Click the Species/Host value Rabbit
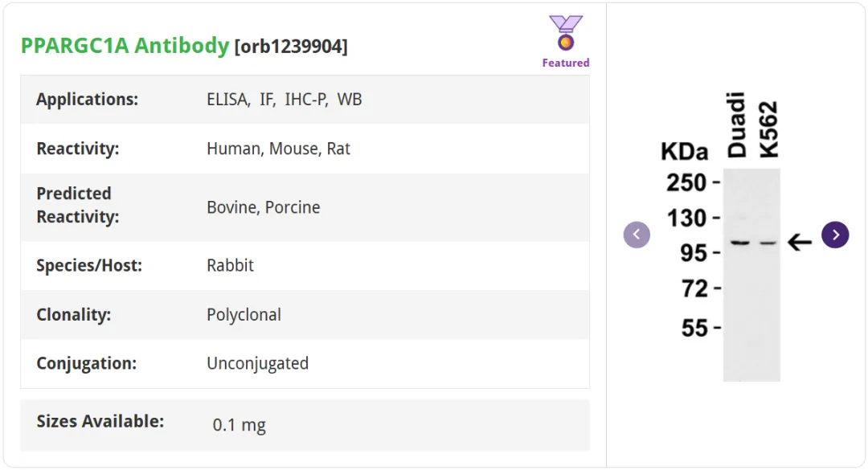This screenshot has height=470, width=868. (231, 265)
